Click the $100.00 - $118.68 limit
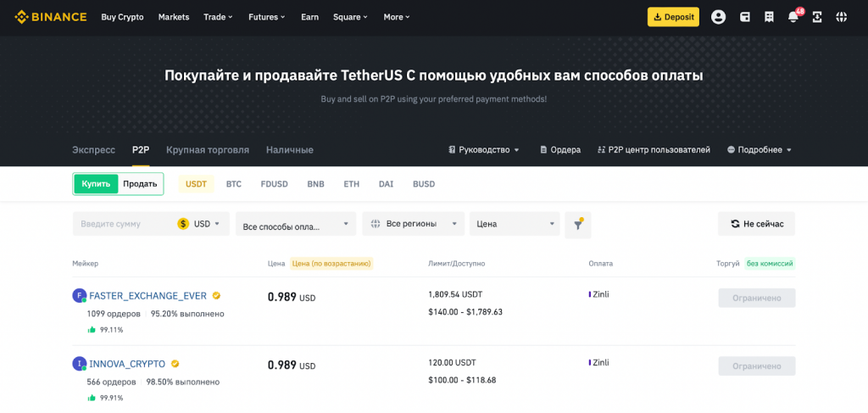This screenshot has height=413, width=868. pyautogui.click(x=462, y=380)
